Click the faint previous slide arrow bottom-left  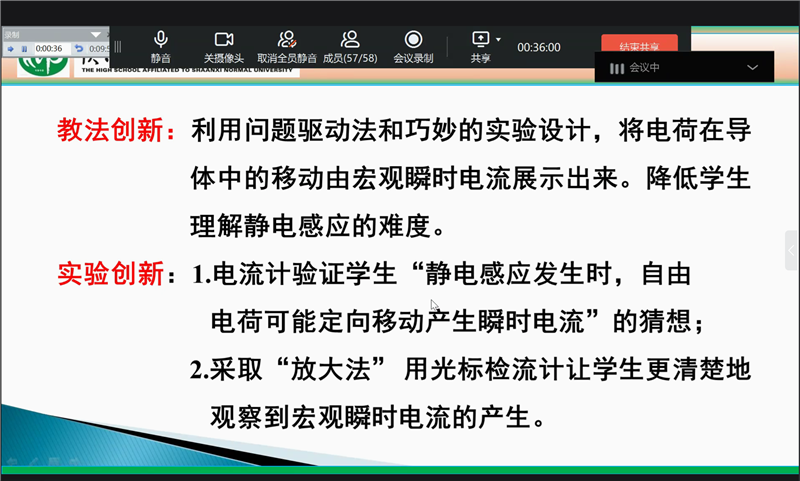tap(11, 462)
